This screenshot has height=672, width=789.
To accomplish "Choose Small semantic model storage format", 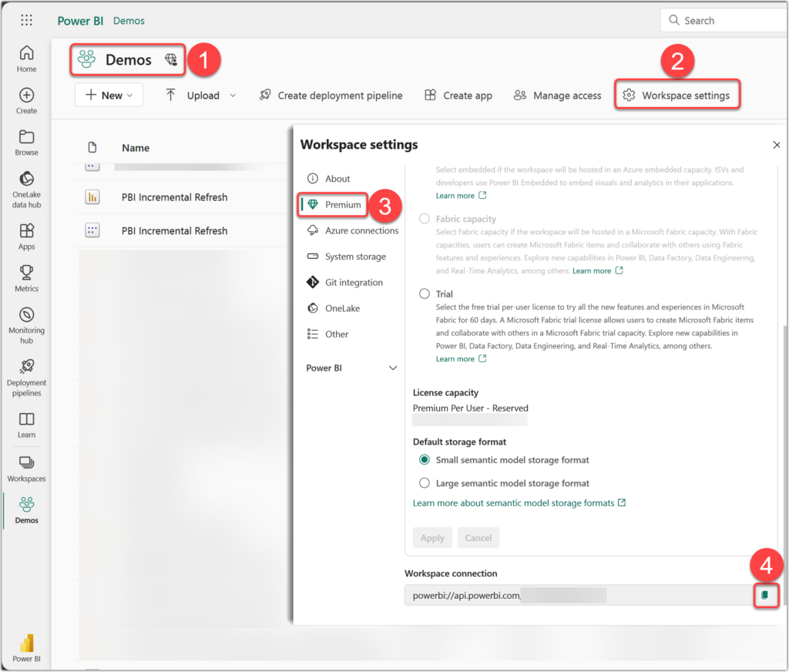I will click(x=425, y=459).
